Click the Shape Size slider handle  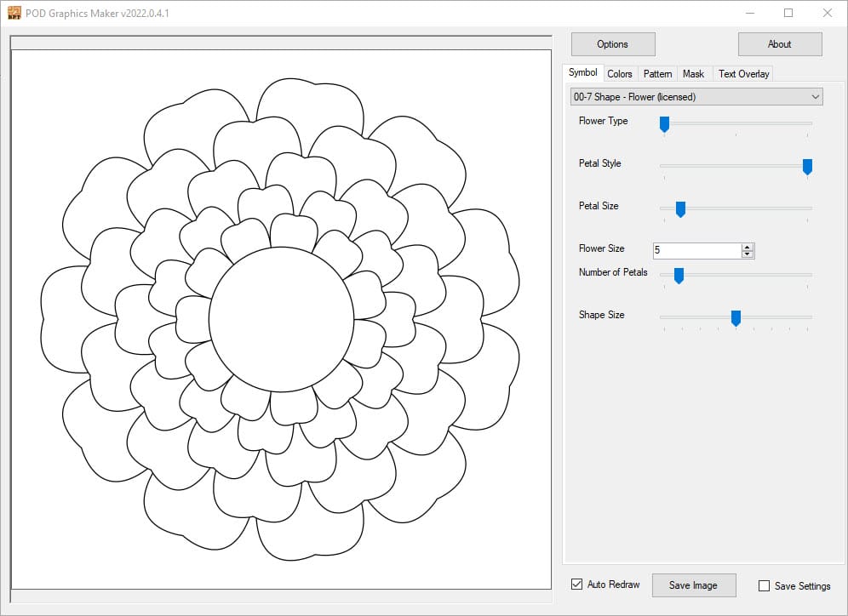(736, 318)
